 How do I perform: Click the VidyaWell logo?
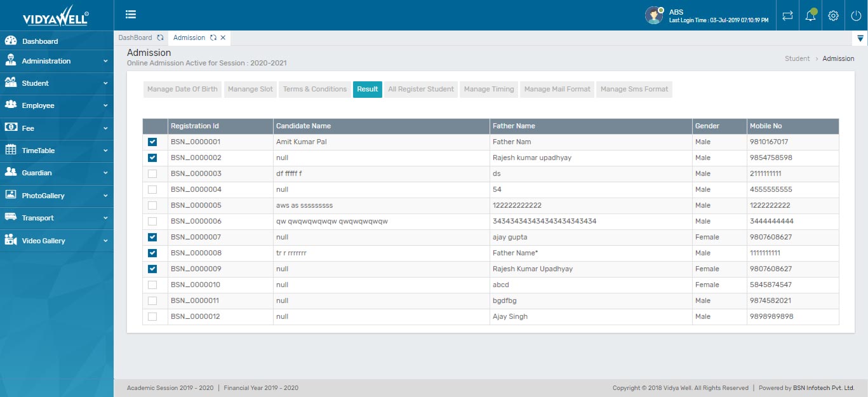(x=56, y=17)
